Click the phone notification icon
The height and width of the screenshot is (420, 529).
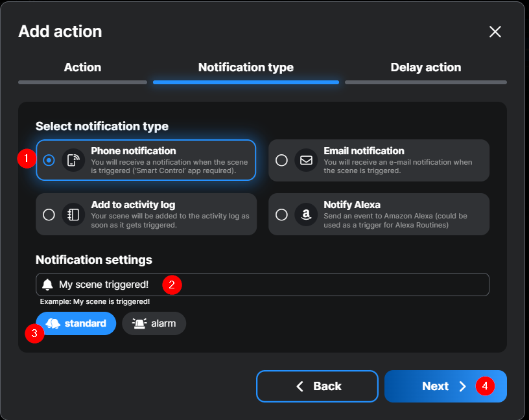click(x=73, y=160)
